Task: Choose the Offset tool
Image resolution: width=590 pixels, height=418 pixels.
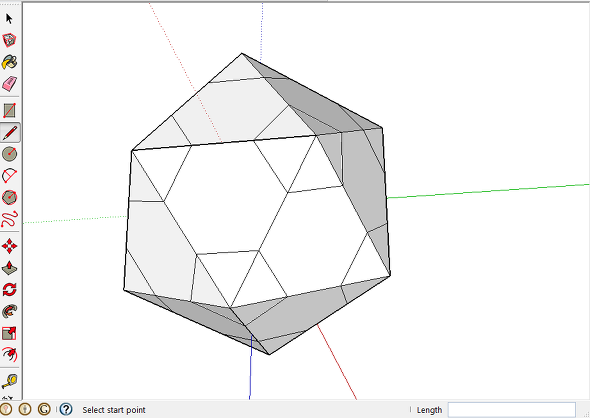Action: coord(9,355)
